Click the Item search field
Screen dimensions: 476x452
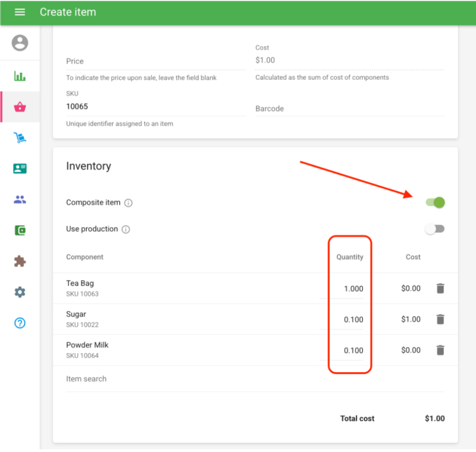[x=255, y=379]
